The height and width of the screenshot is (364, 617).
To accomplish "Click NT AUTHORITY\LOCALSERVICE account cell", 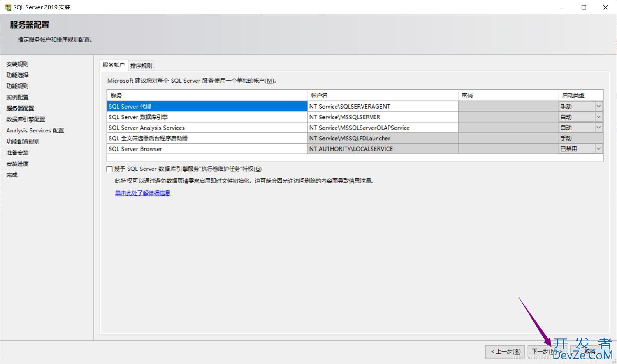I will 383,149.
